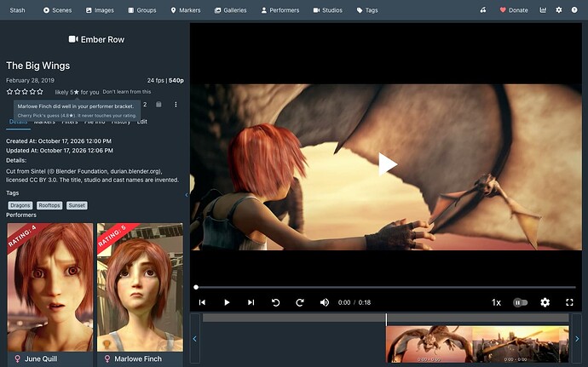
Task: Click the scene filter sliders icon in navbar
Action: 483,10
